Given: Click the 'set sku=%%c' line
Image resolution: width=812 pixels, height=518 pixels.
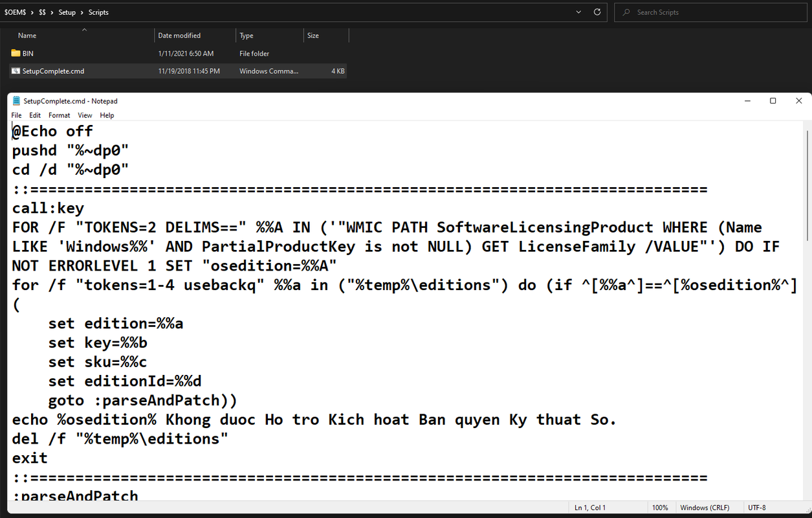Looking at the screenshot, I should (98, 362).
